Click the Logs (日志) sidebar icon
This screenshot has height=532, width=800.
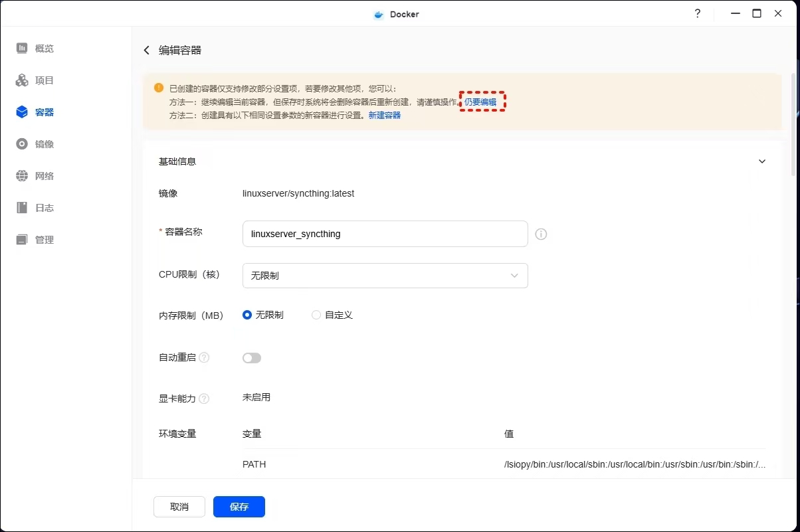click(x=22, y=208)
